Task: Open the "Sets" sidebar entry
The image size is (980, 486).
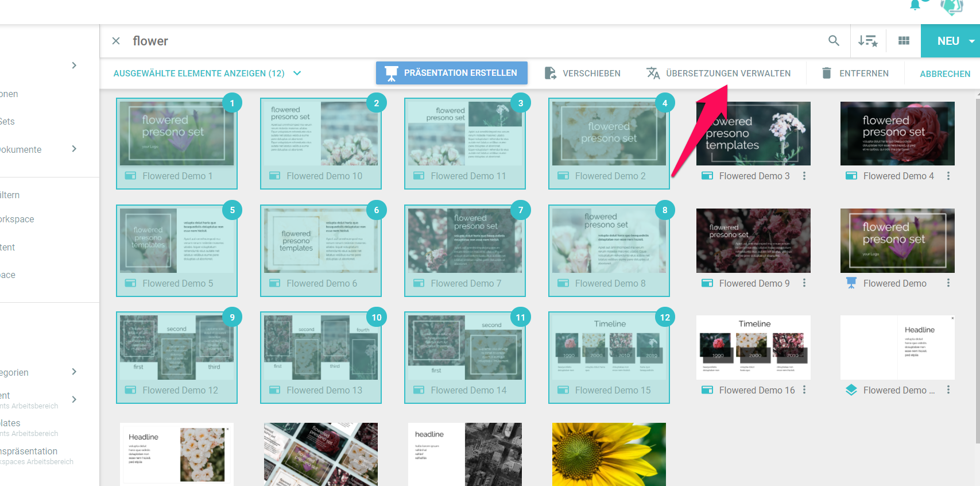Action: tap(7, 121)
